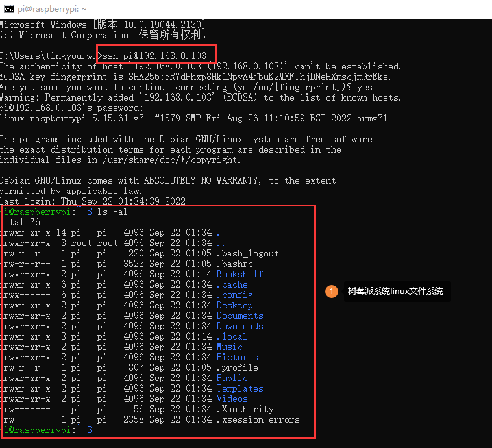Click the '.Xauthority' file name
This screenshot has height=448, width=492.
pos(245,409)
